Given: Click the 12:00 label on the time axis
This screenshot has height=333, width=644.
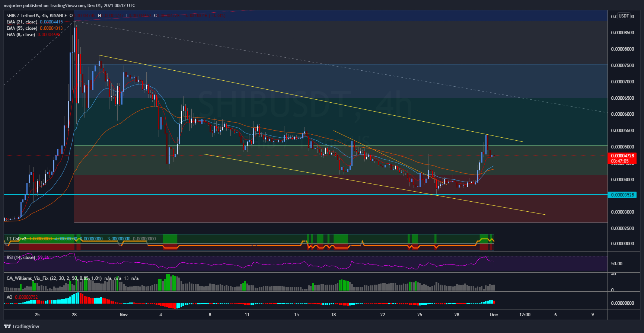Looking at the screenshot, I should (x=525, y=315).
